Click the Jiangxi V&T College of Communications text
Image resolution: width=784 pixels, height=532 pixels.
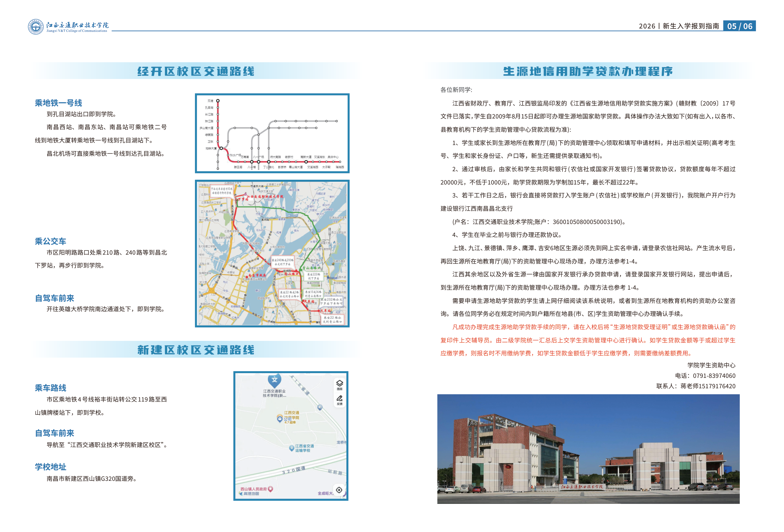[76, 31]
